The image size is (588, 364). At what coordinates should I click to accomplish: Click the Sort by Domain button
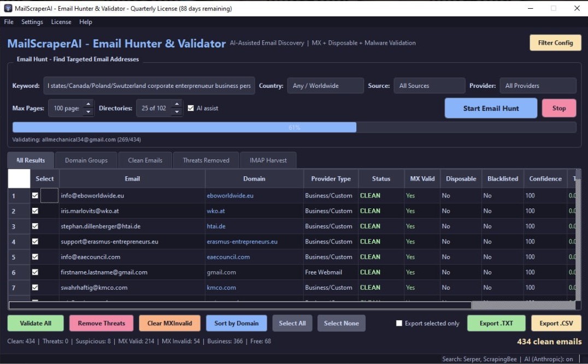(236, 323)
